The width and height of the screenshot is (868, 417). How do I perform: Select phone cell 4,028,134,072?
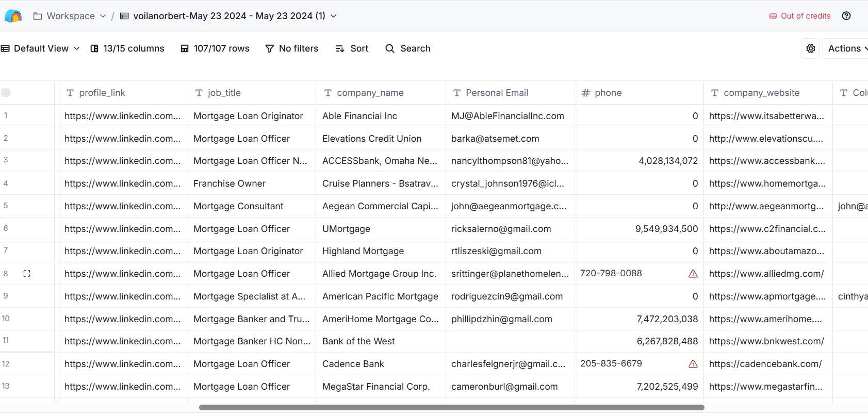click(x=639, y=161)
